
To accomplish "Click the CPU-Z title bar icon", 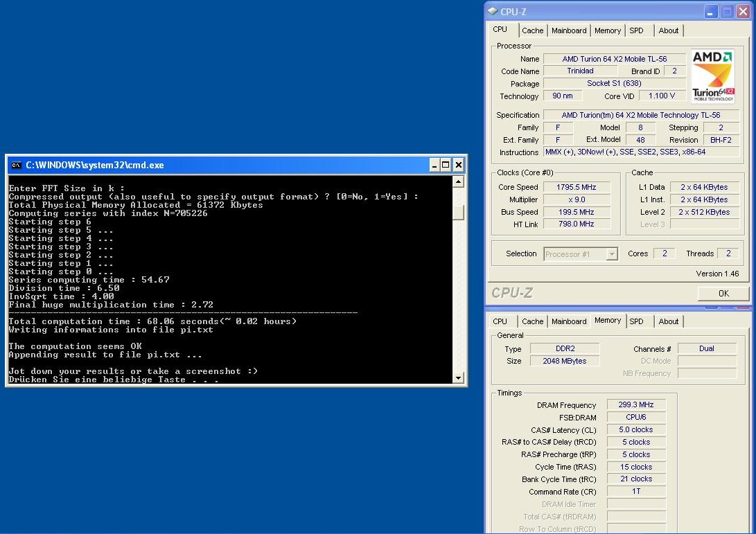I will point(493,11).
